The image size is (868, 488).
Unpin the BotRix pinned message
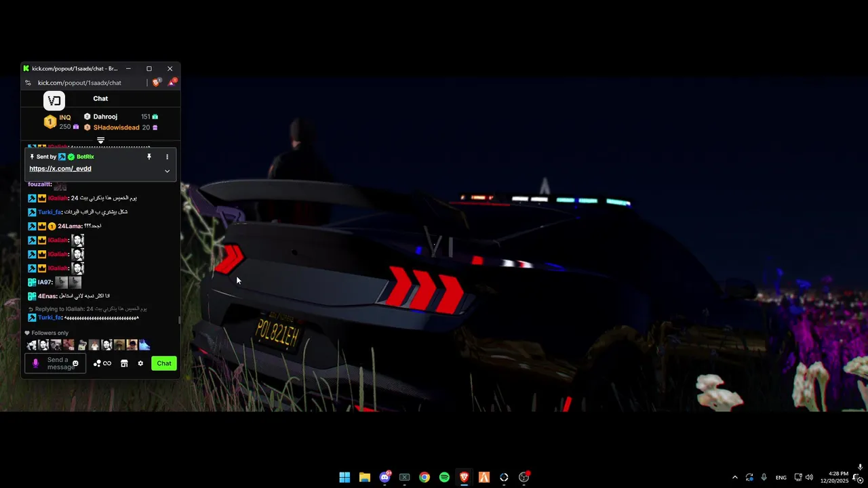tap(149, 157)
